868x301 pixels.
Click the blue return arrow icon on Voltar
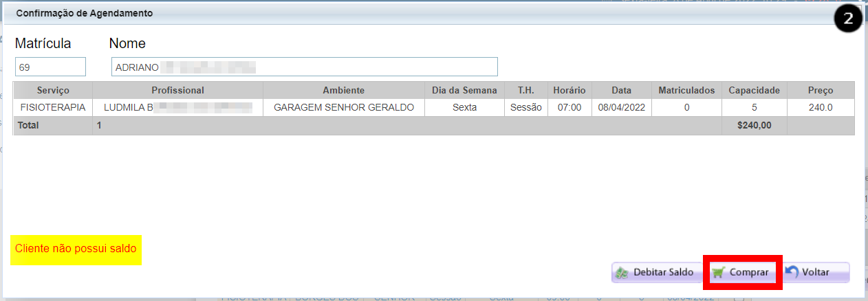(792, 272)
